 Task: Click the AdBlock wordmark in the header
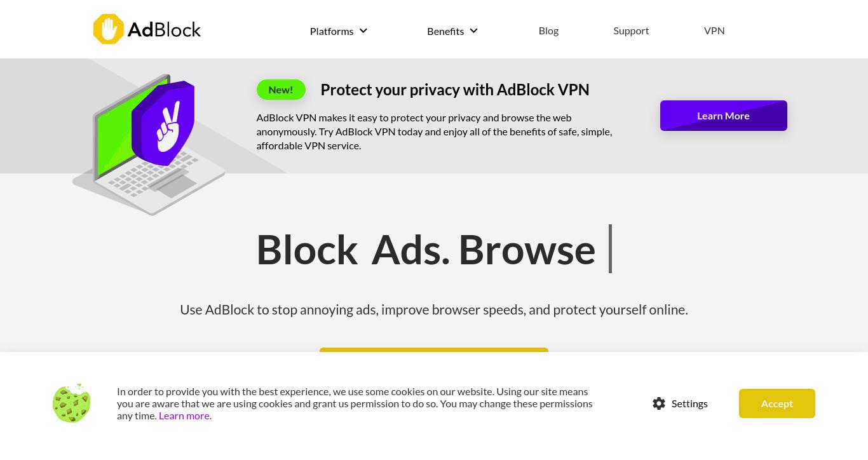164,30
